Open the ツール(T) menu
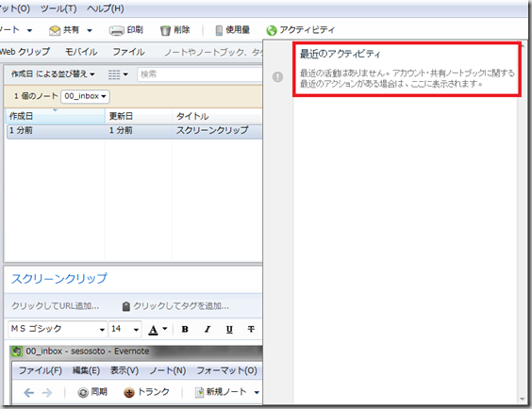 (58, 8)
